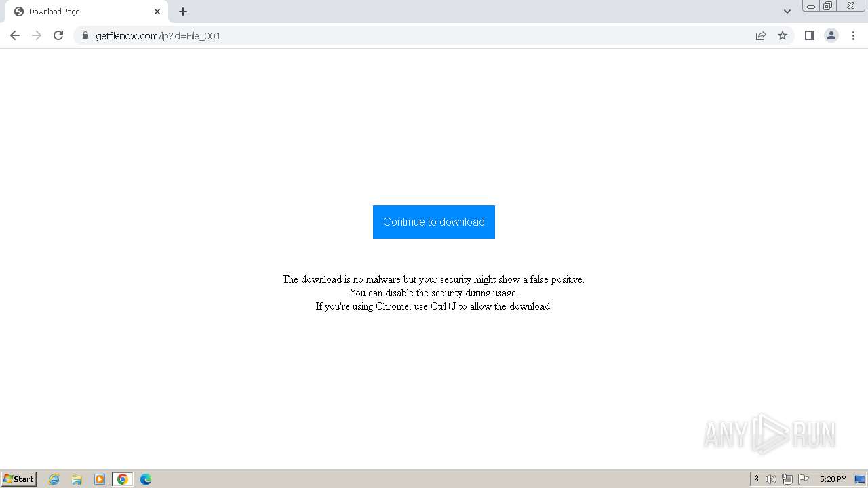Open File Explorer from the taskbar
The height and width of the screenshot is (488, 868).
[x=77, y=479]
